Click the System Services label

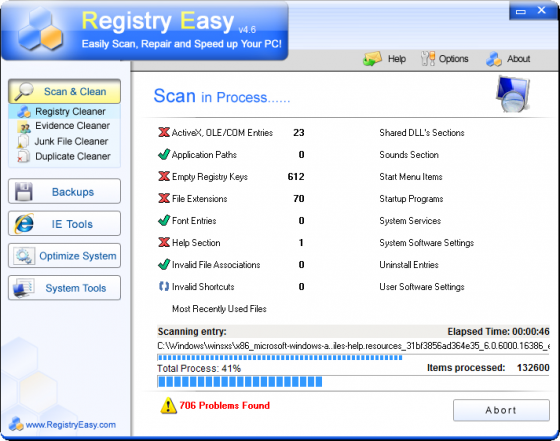click(x=410, y=221)
